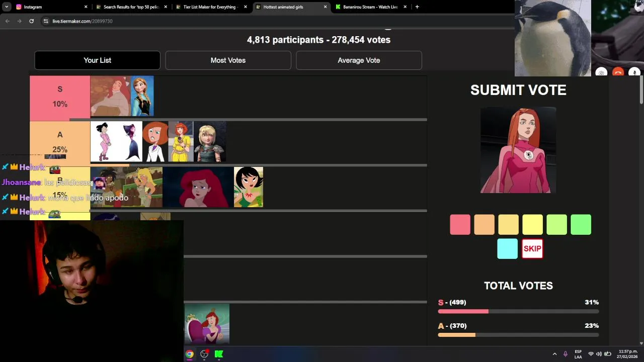Screen dimensions: 644x362
Task: Click the site information icon in address bar
Action: [46, 21]
